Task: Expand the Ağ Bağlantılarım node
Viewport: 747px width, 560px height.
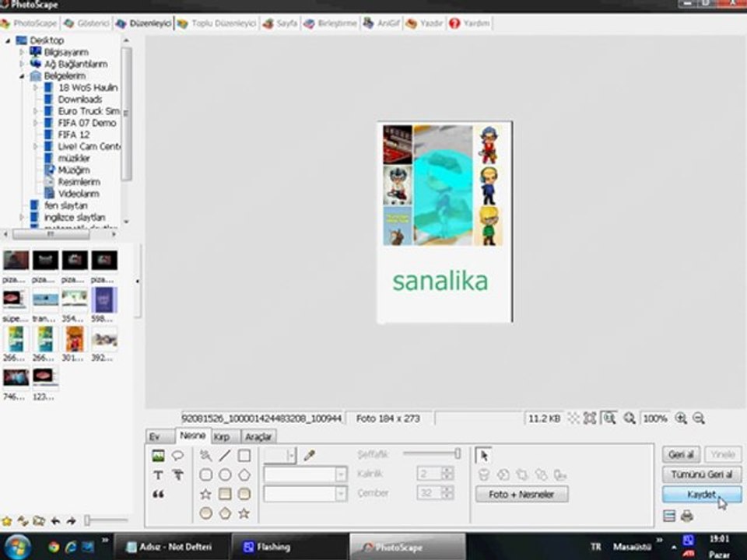Action: click(22, 64)
